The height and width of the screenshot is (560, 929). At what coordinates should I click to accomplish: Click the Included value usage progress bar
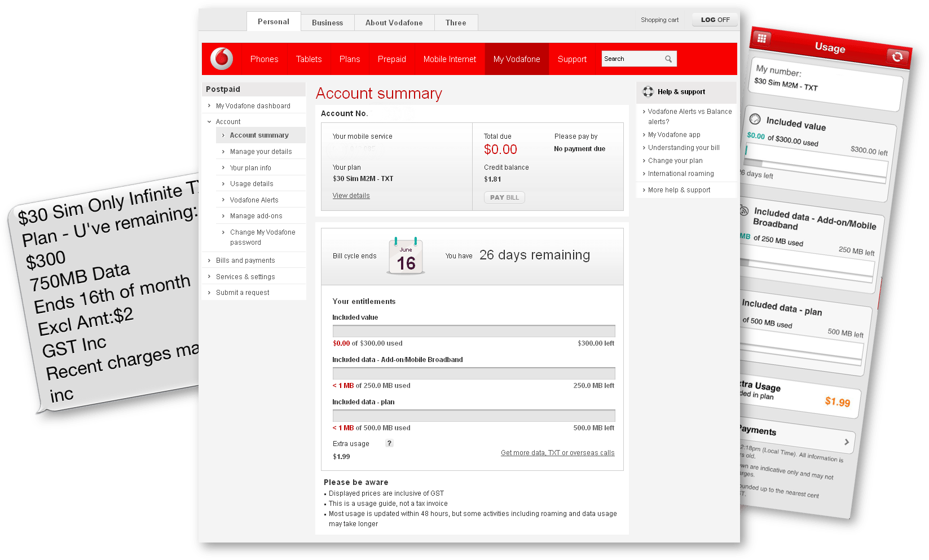(473, 330)
